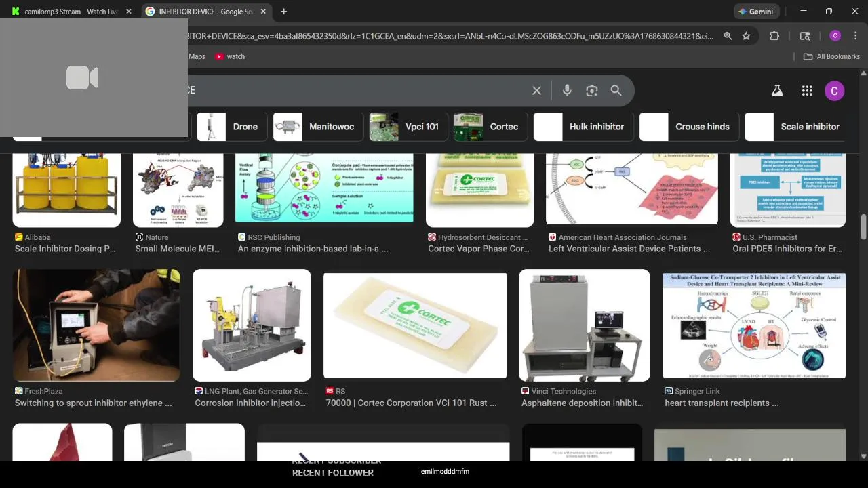Filter results by Cortec chip
Image resolution: width=868 pixels, height=488 pixels.
(490, 127)
